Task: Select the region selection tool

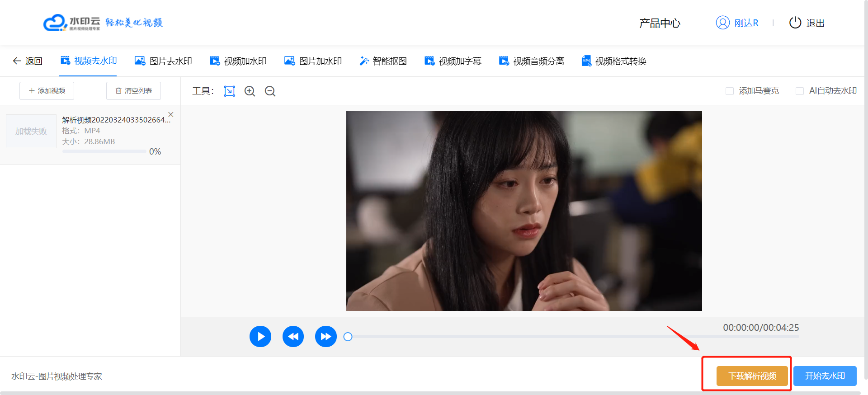Action: click(230, 91)
